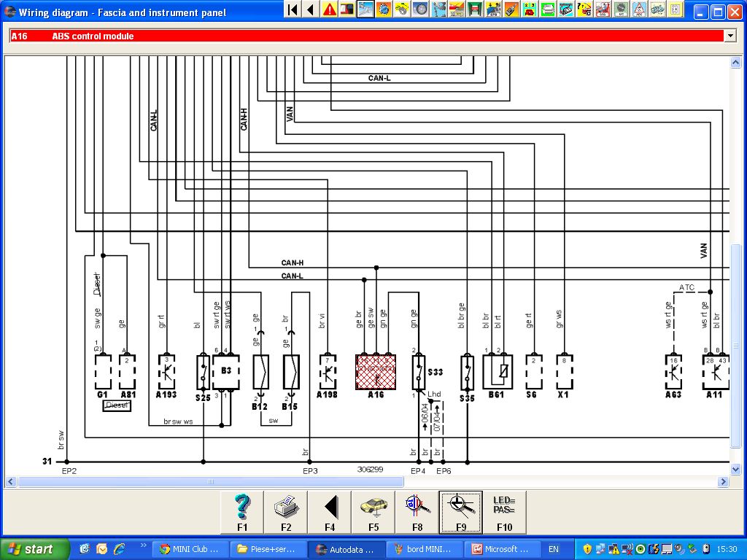
Task: Click the top toolbar previous page arrow
Action: (310, 9)
